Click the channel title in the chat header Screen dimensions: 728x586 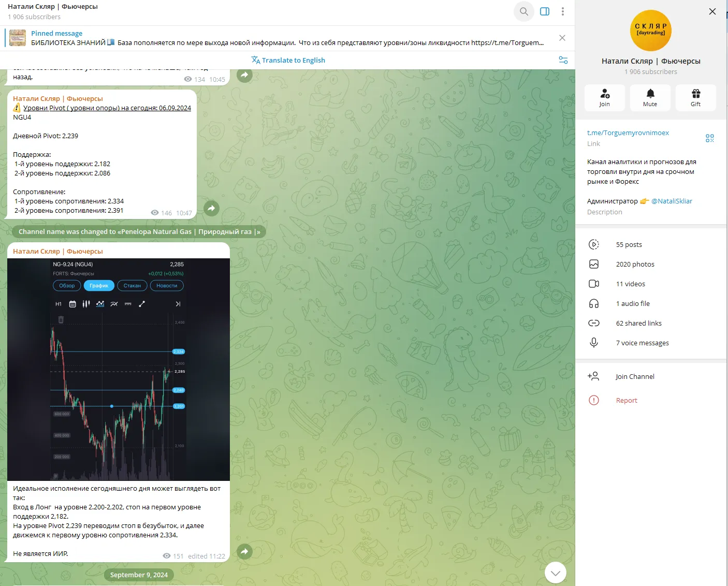[53, 7]
